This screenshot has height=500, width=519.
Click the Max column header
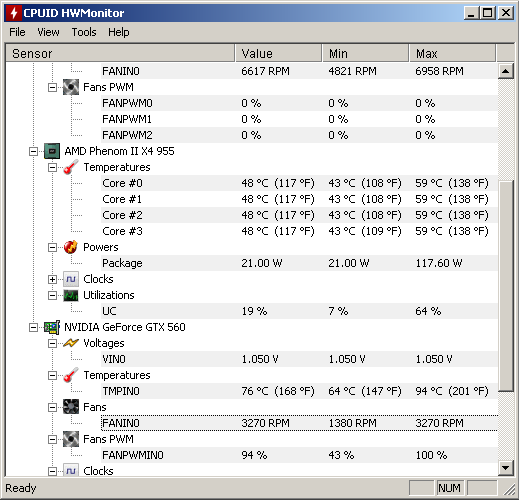coord(452,54)
